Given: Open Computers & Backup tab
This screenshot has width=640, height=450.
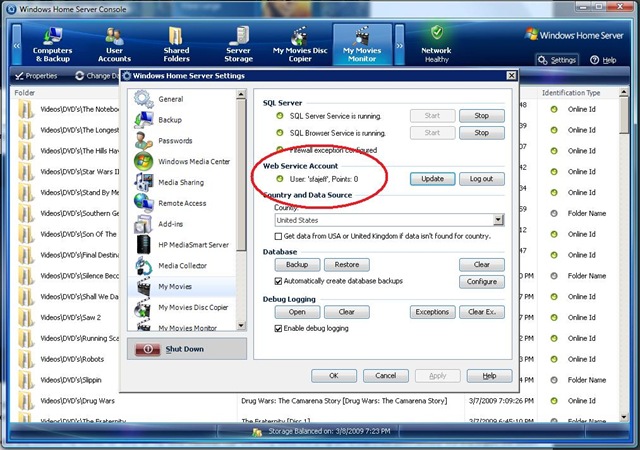Looking at the screenshot, I should point(52,45).
